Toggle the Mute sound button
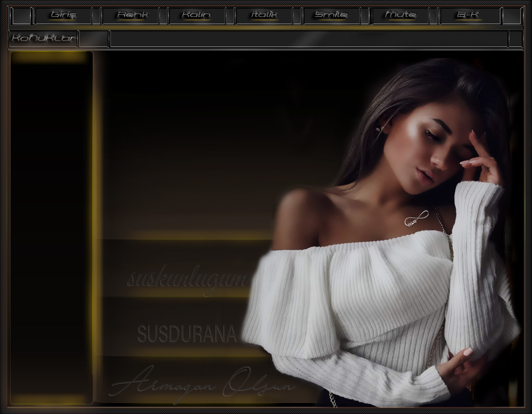 point(400,15)
